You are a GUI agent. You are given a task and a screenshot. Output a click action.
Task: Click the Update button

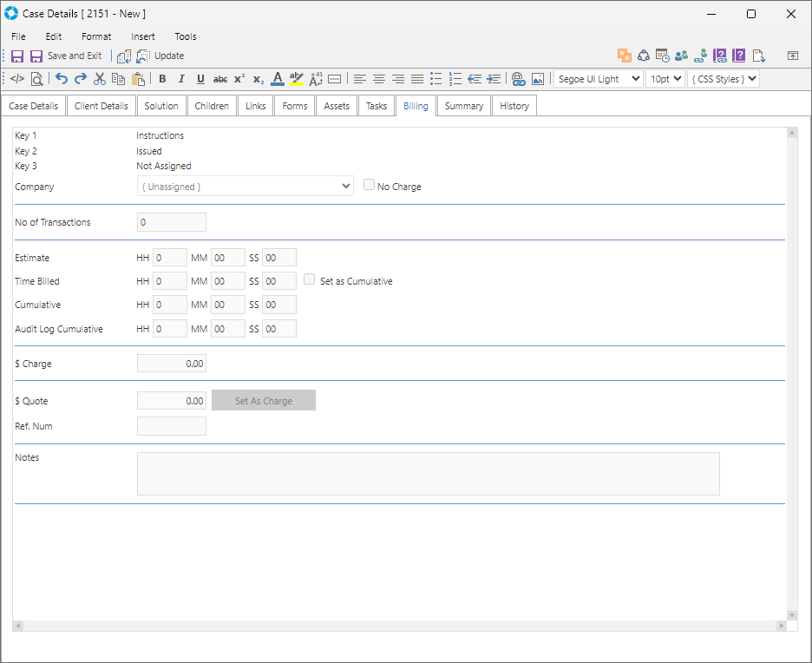click(161, 56)
